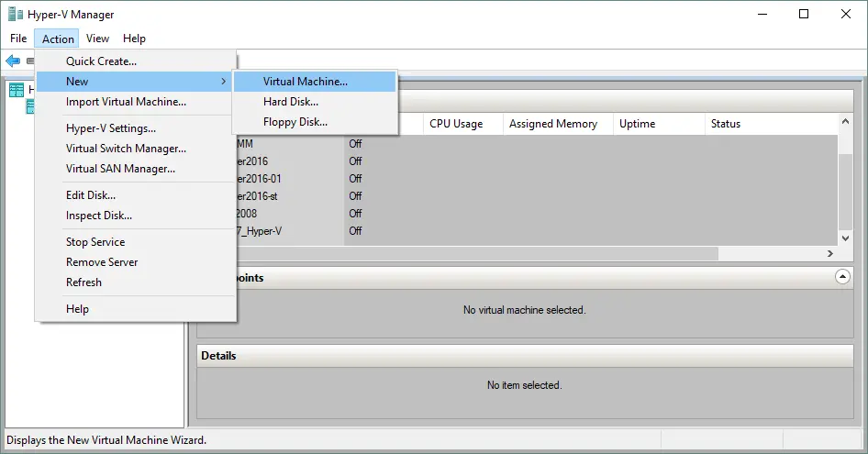868x454 pixels.
Task: Click the Uptime column header
Action: pos(637,124)
